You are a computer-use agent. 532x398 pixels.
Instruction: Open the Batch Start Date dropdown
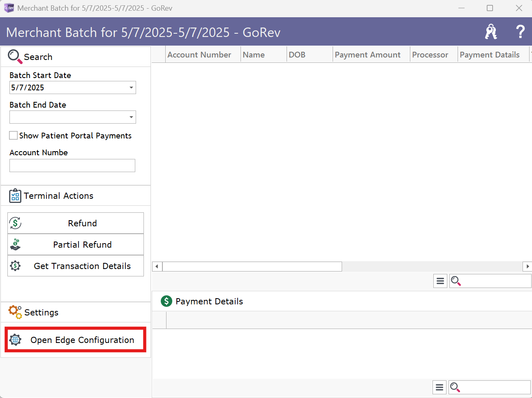pyautogui.click(x=131, y=87)
